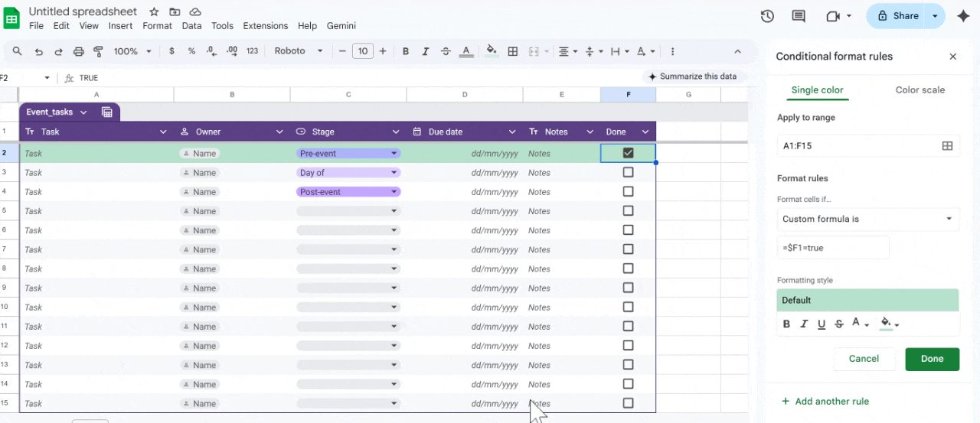Image resolution: width=980 pixels, height=423 pixels.
Task: Open version history clock icon
Action: (767, 16)
